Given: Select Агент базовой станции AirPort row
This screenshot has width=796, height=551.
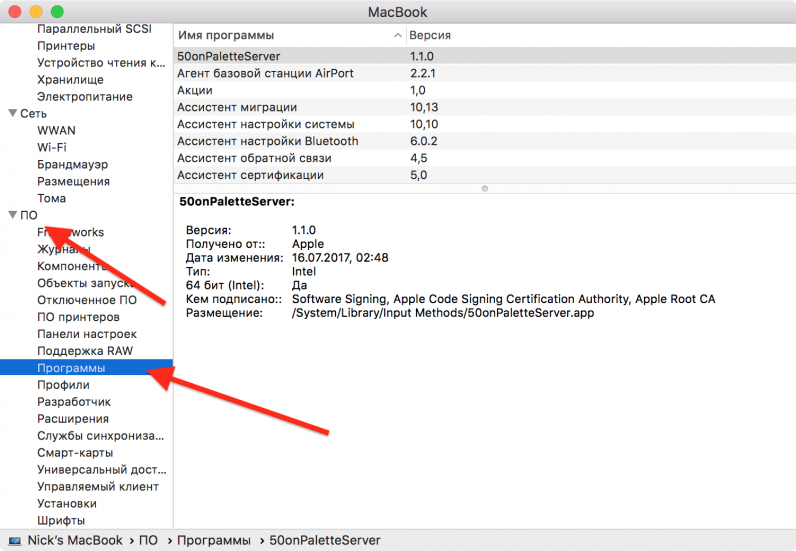Looking at the screenshot, I should click(x=485, y=73).
